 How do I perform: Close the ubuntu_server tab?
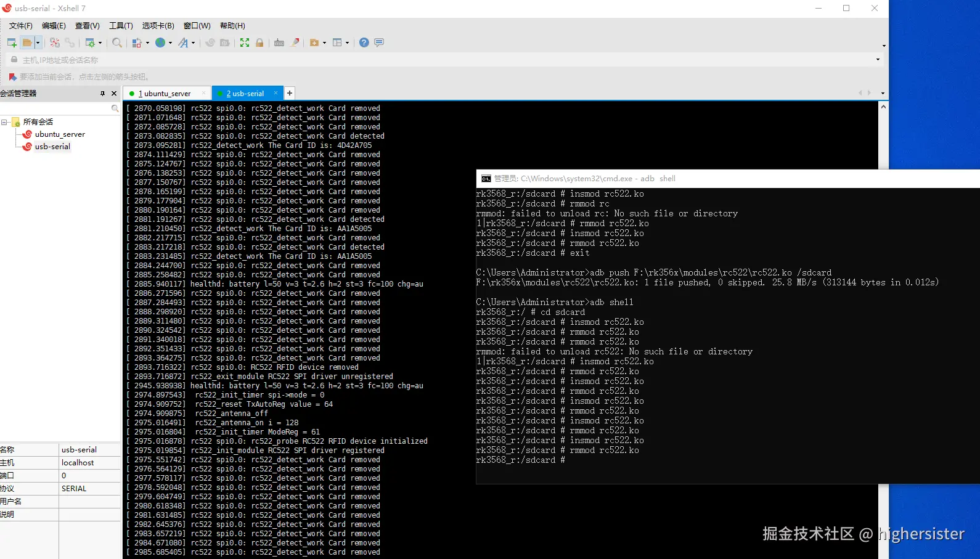pos(203,93)
